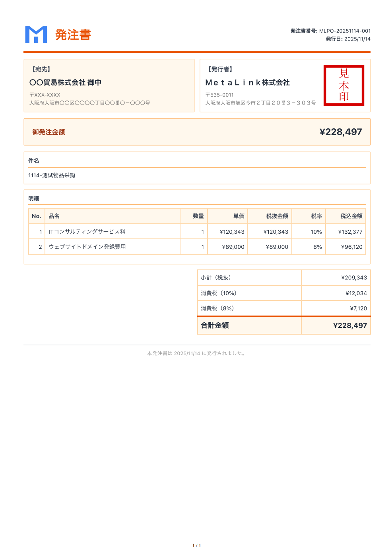The image size is (392, 554).
Task: Select the 件名 subject field
Action: (34, 161)
